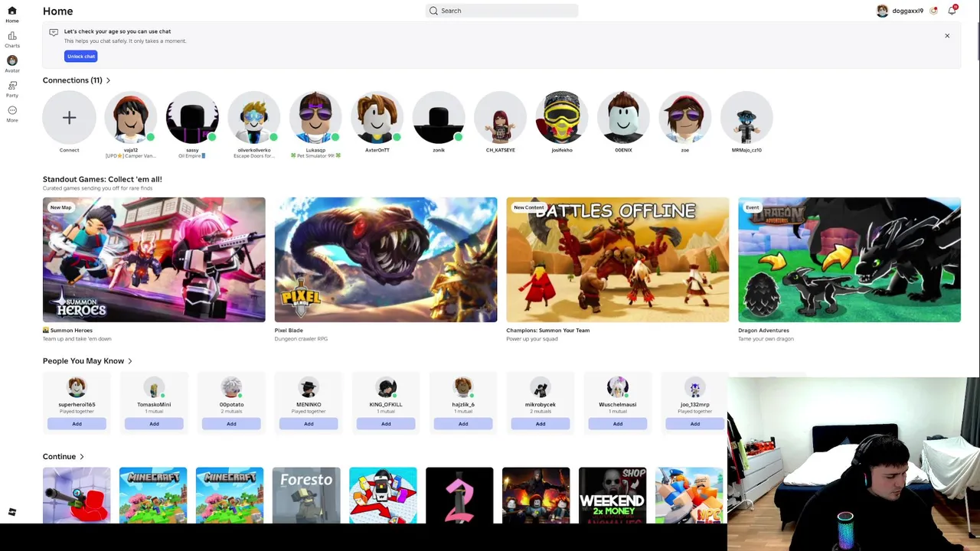View the Wuschelmausi suggested avatar
This screenshot has height=551, width=980.
pyautogui.click(x=618, y=387)
